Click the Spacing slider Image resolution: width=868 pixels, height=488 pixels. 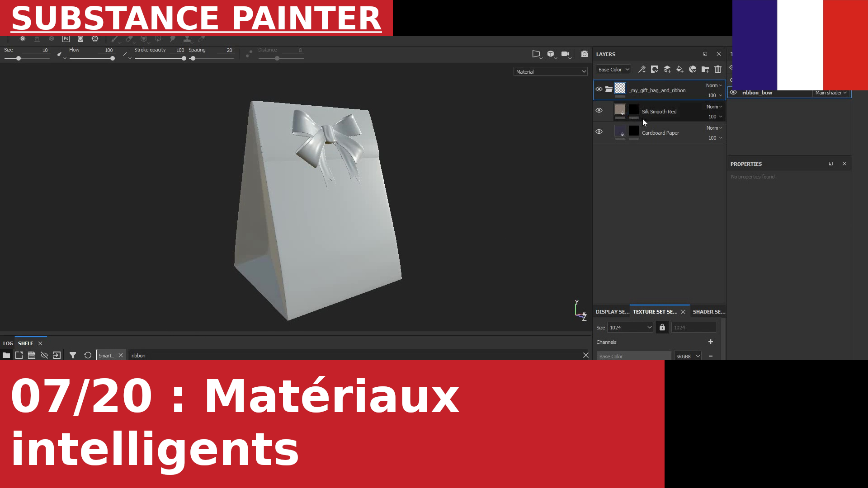pos(211,58)
